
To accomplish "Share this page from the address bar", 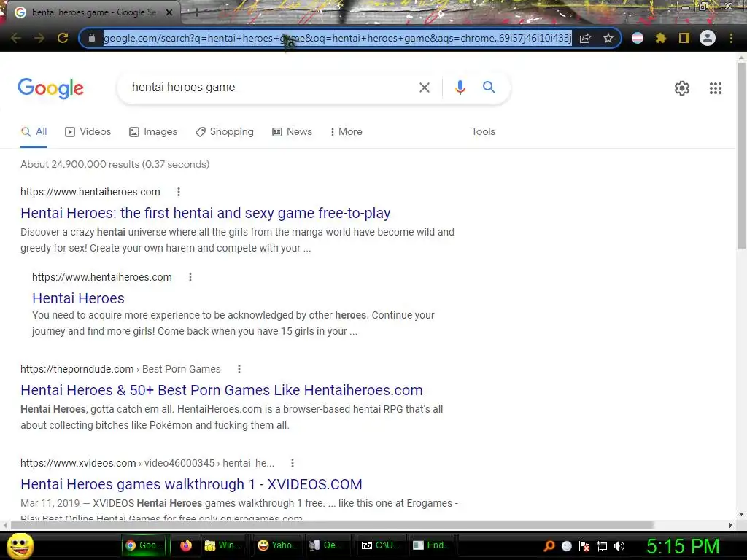I will coord(585,38).
